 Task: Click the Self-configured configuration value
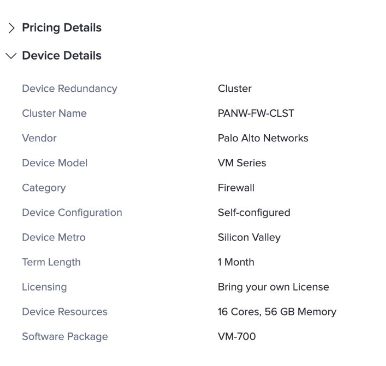click(254, 213)
